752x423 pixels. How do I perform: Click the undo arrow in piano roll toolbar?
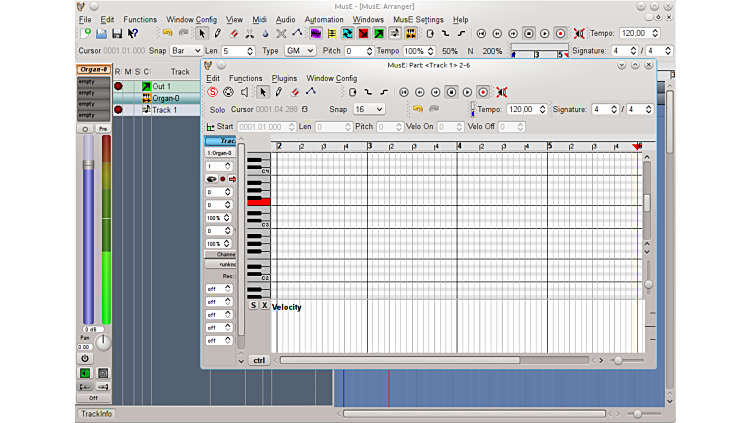[x=417, y=109]
